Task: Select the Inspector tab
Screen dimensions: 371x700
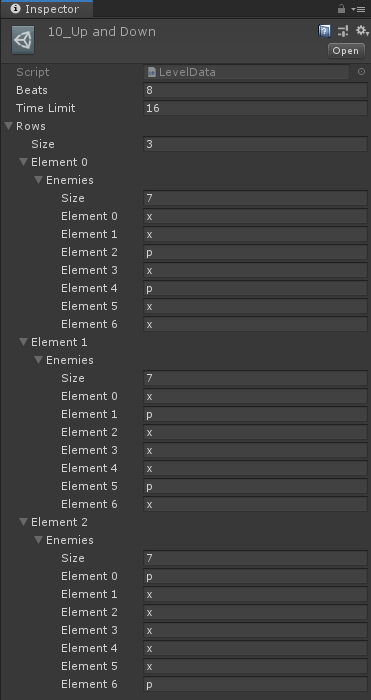Action: pos(46,9)
